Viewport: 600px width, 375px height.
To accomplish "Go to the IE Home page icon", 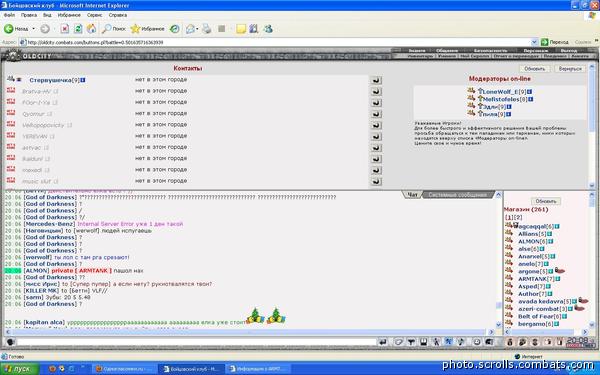I will click(x=91, y=29).
